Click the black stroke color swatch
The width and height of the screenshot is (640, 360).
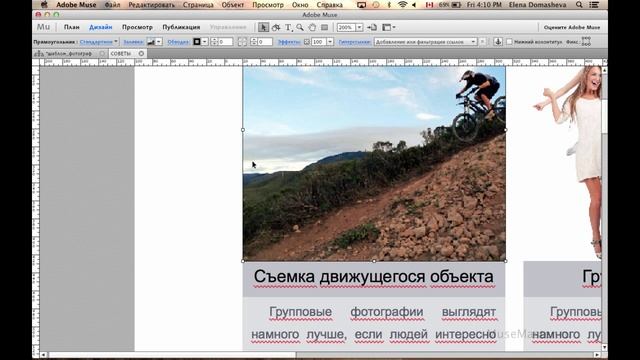coord(197,42)
